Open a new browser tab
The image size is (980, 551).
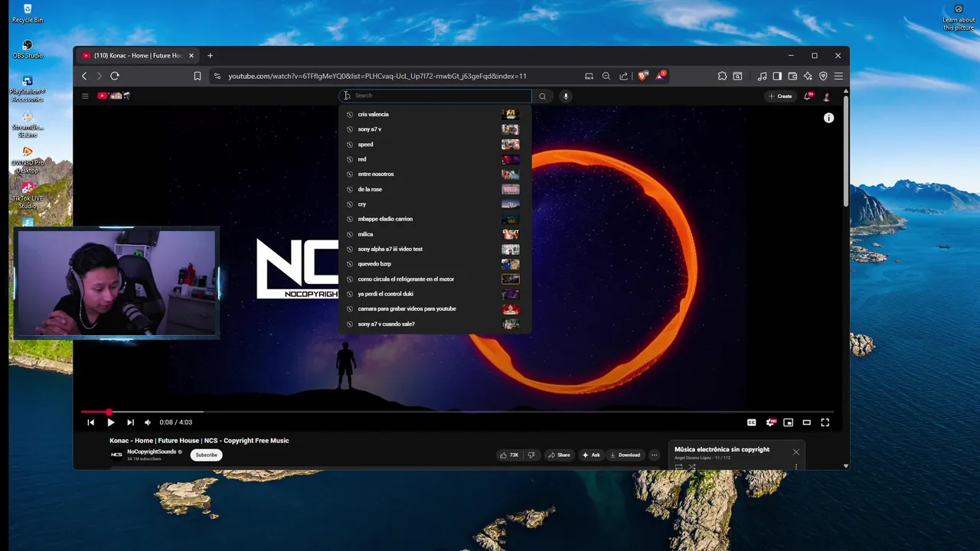click(210, 55)
